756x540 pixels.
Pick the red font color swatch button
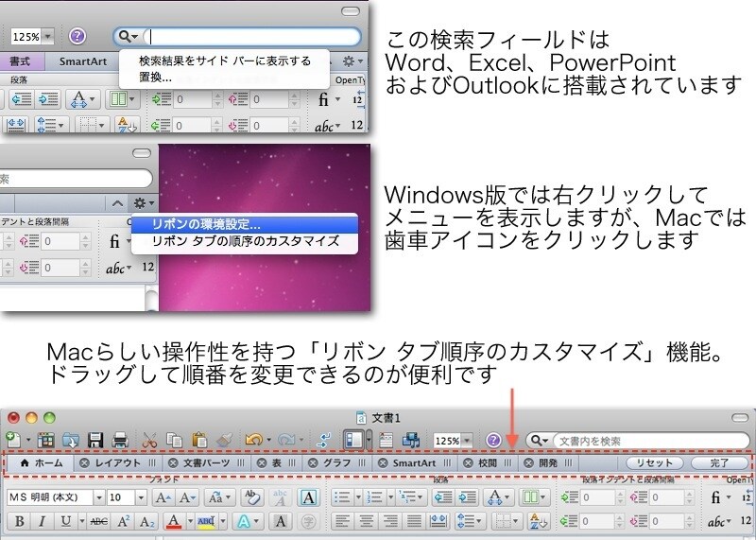[174, 521]
